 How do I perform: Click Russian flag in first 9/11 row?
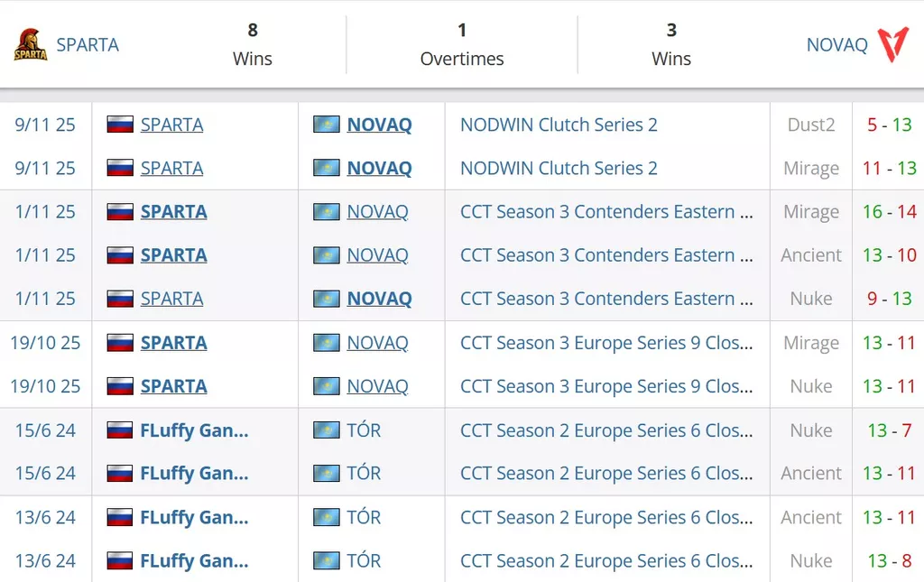pos(120,125)
